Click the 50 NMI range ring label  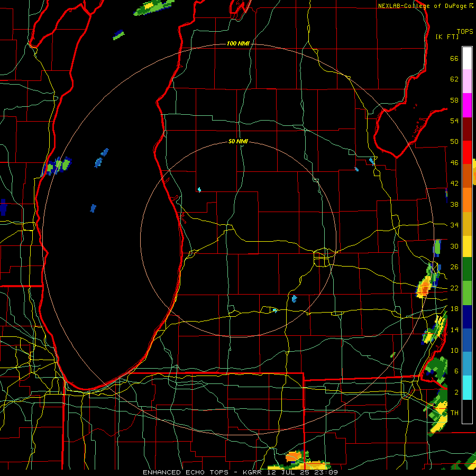pyautogui.click(x=238, y=141)
